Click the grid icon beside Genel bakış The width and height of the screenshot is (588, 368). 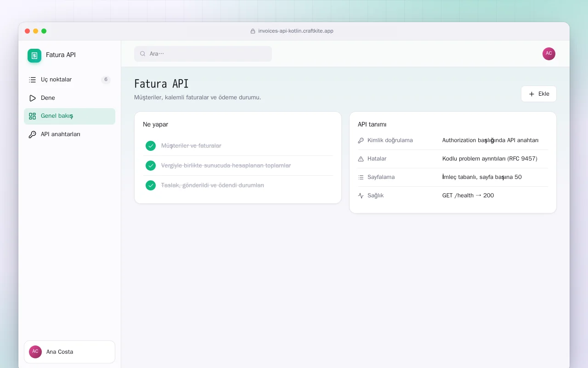click(32, 116)
